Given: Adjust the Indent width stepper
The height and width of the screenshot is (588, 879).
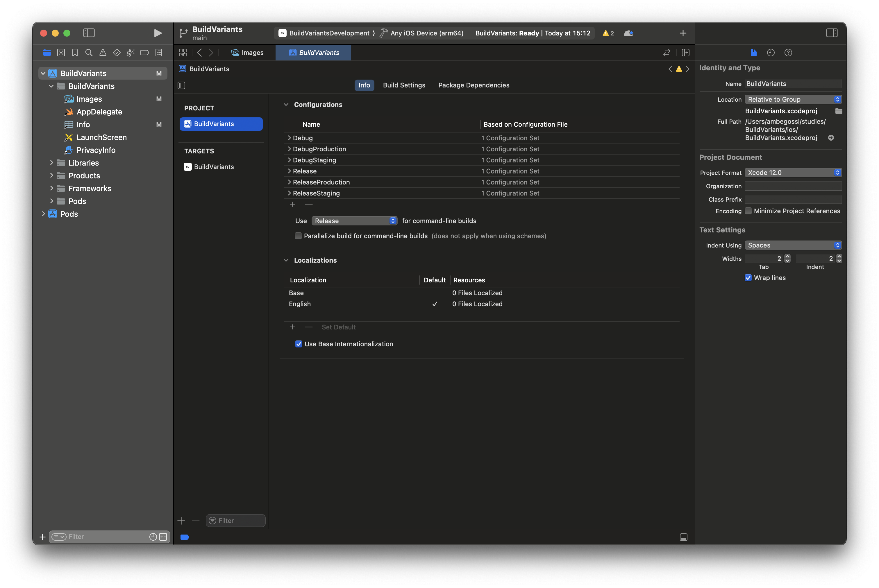Looking at the screenshot, I should coord(839,259).
